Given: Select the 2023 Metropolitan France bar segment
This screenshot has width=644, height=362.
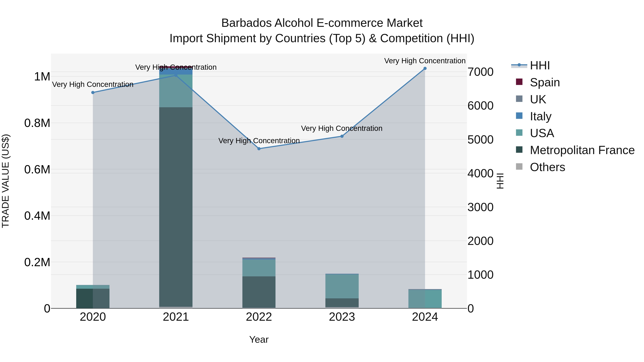Looking at the screenshot, I should (x=342, y=302).
